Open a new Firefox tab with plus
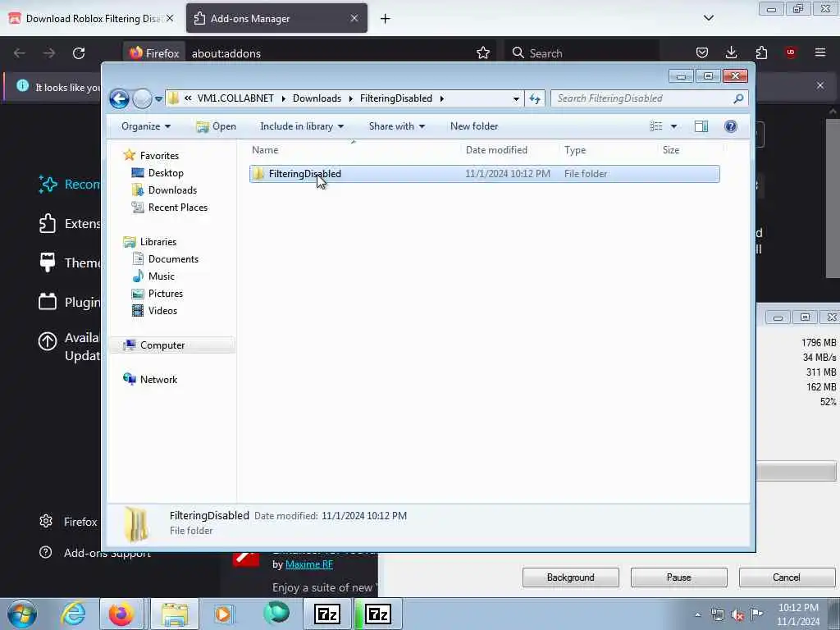Image resolution: width=840 pixels, height=630 pixels. 386,19
